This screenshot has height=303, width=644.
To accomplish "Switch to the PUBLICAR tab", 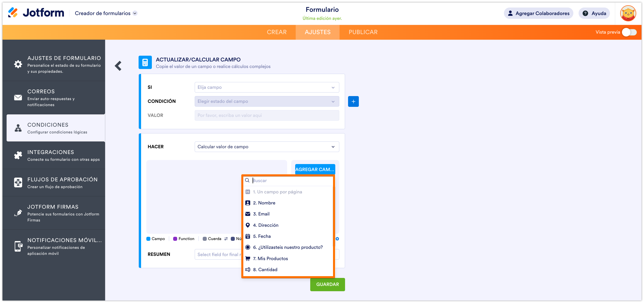I will pyautogui.click(x=363, y=32).
